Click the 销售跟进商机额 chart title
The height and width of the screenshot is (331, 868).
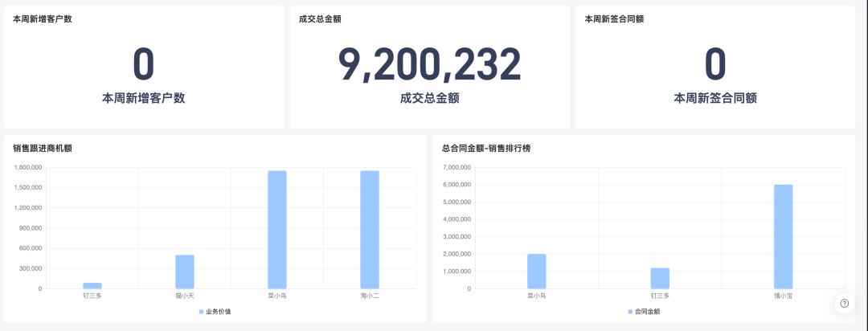click(42, 148)
